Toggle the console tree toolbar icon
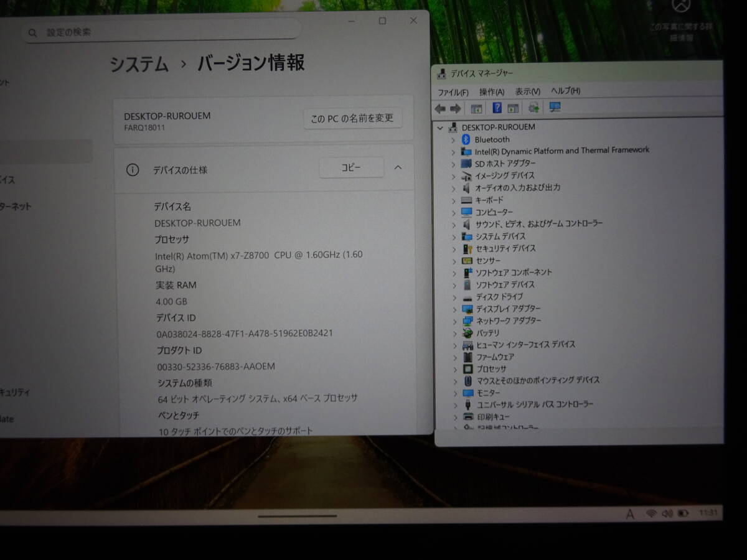This screenshot has width=747, height=560. coord(476,108)
